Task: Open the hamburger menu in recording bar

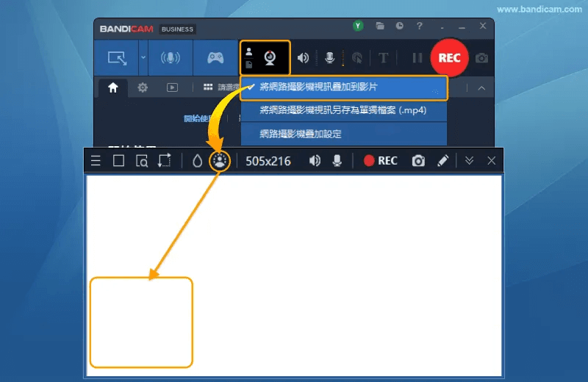Action: coord(96,161)
